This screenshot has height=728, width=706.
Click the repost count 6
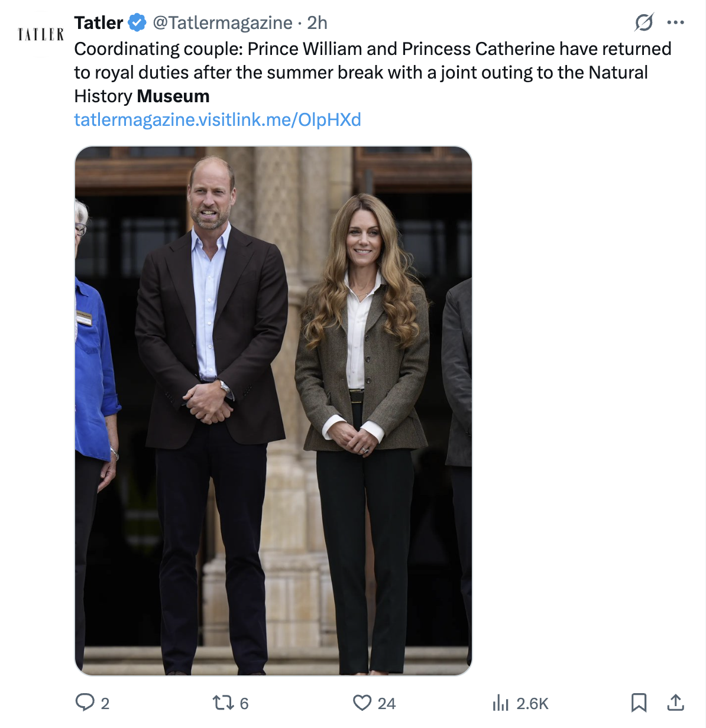click(x=244, y=704)
